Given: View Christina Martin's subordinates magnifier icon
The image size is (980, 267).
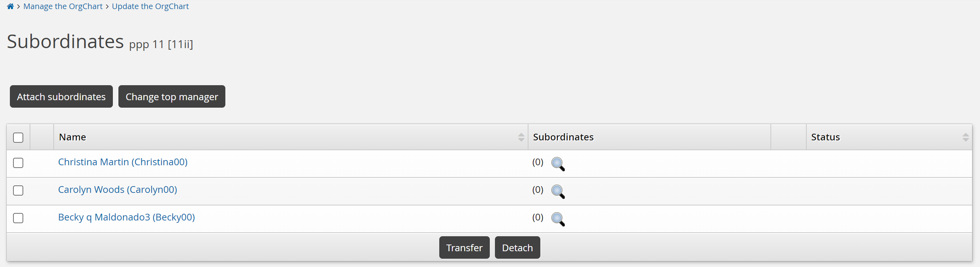Looking at the screenshot, I should [558, 164].
